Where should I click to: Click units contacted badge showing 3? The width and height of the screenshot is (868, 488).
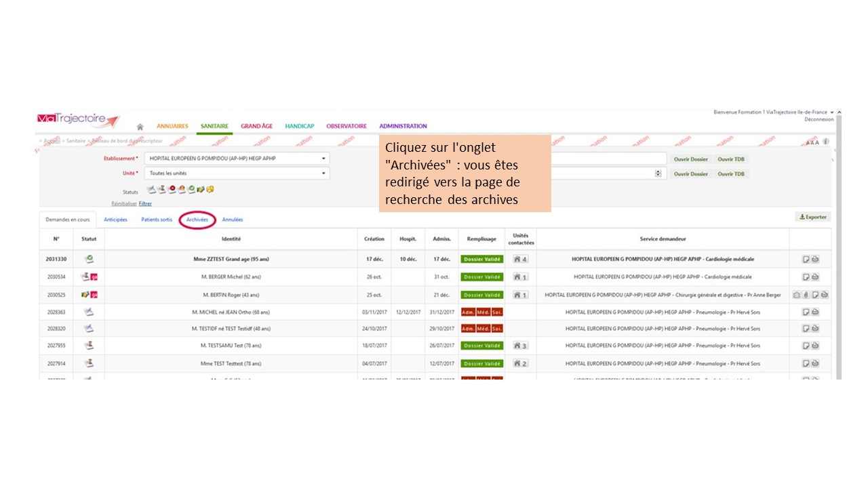(x=520, y=346)
